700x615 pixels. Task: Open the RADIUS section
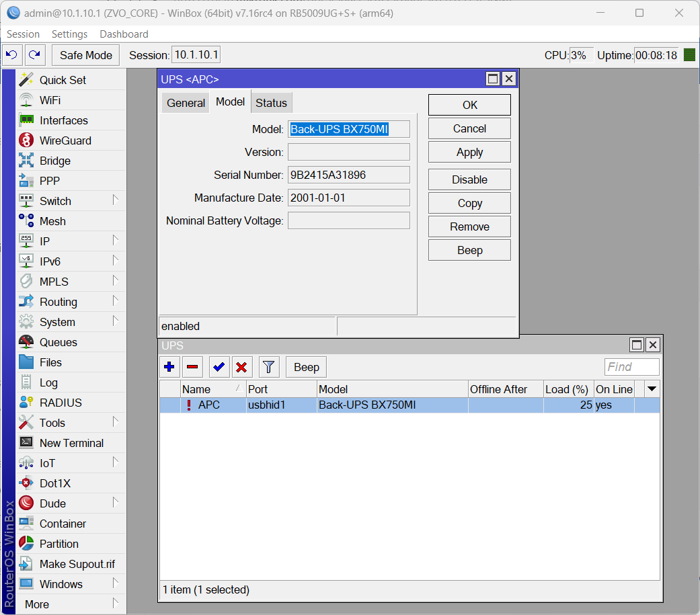tap(71, 403)
